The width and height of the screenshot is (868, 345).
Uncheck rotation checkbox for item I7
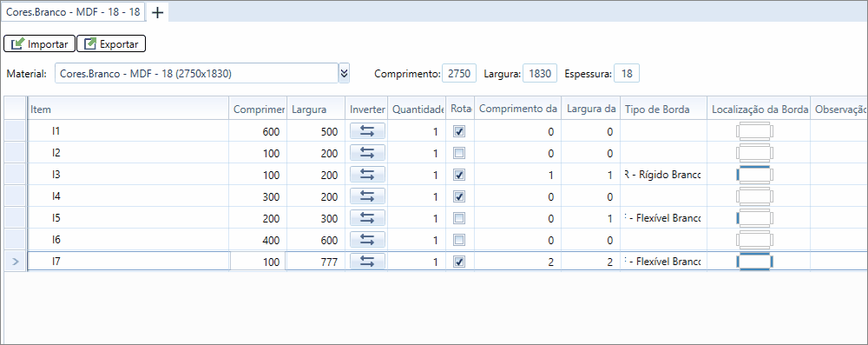(459, 262)
